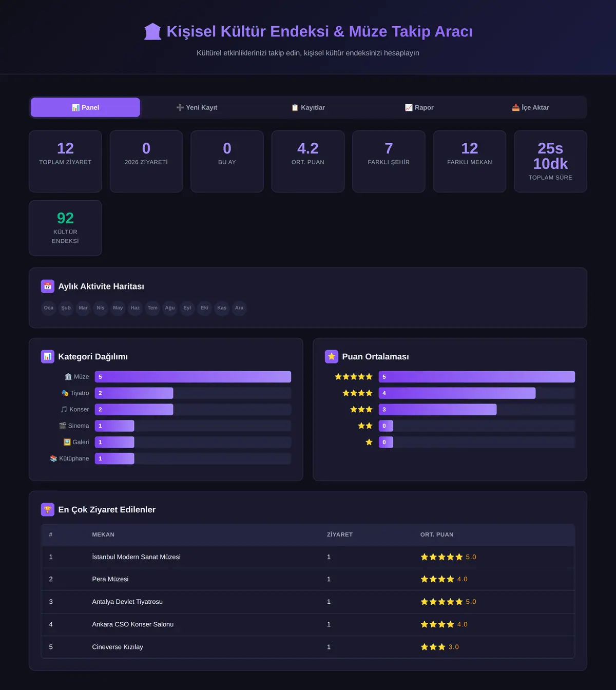Click the stars for İstanbul Modern Sanat Müzesi
Viewport: 616px width, 690px height.
pyautogui.click(x=441, y=557)
